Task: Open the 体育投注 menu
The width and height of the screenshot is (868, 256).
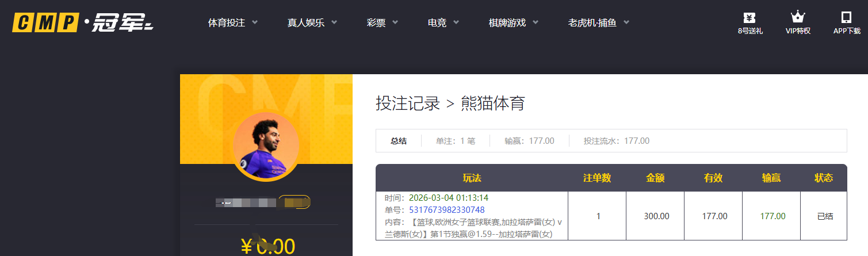Action: (227, 23)
